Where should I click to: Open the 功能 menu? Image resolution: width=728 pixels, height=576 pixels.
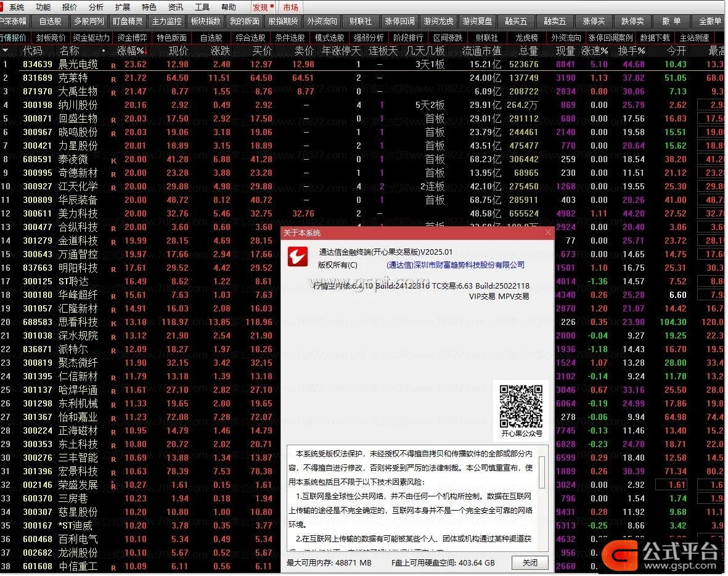point(43,7)
